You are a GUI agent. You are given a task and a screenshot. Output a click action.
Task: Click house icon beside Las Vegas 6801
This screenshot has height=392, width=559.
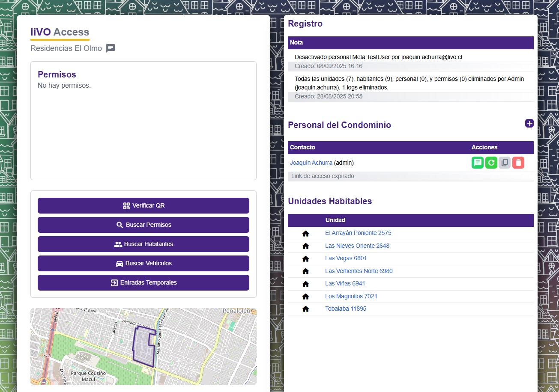point(305,258)
